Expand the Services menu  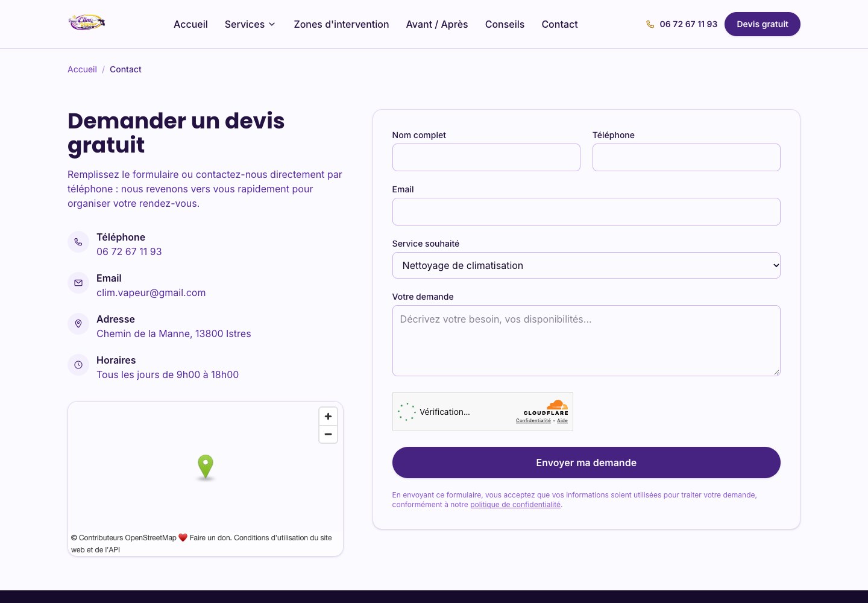click(250, 24)
